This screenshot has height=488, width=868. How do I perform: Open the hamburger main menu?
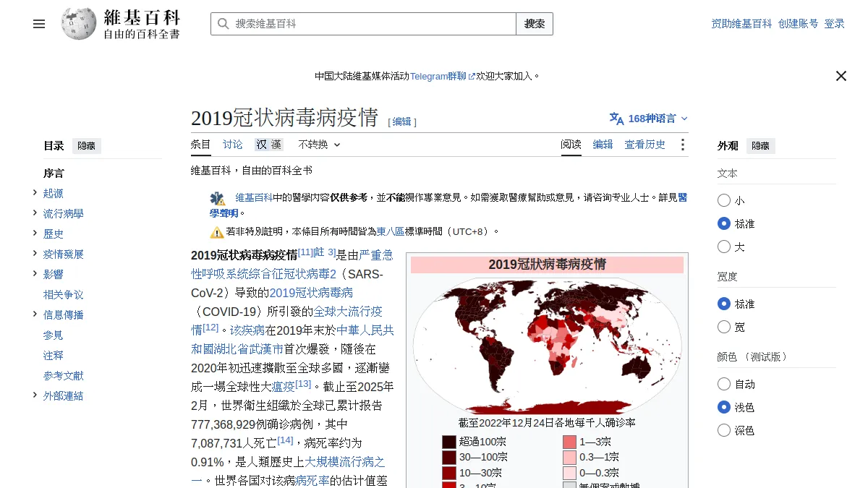39,24
